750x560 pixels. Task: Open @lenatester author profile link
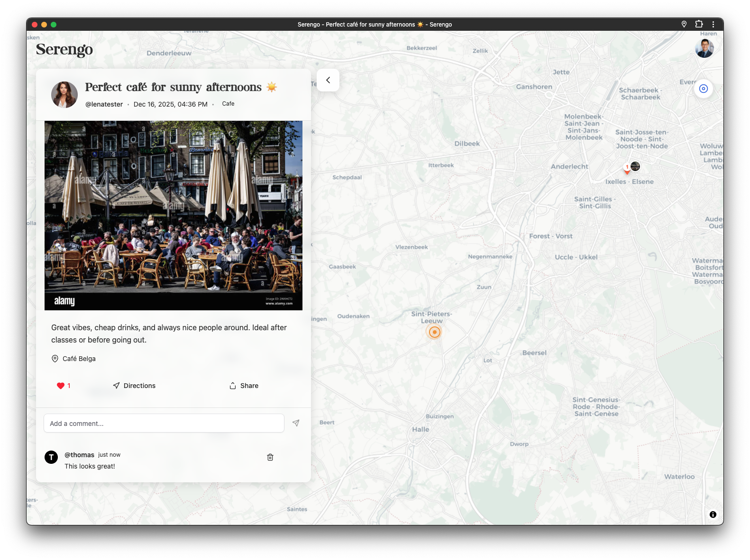tap(104, 104)
